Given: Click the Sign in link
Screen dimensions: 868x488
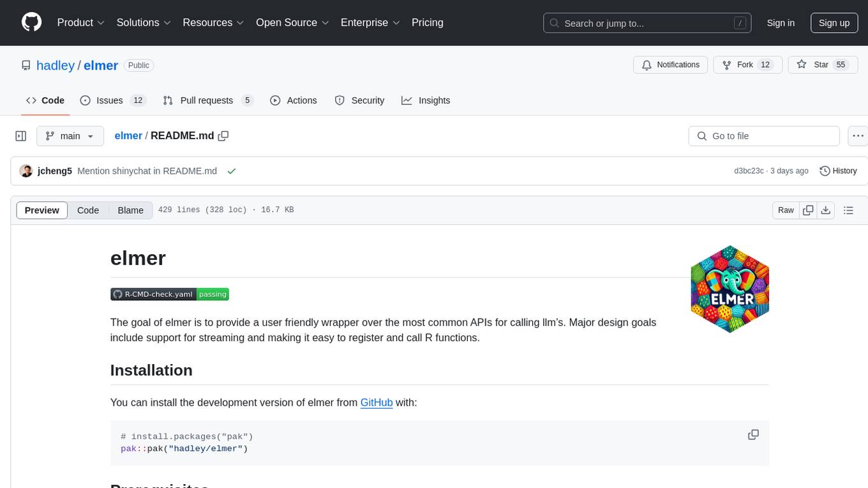Looking at the screenshot, I should tap(781, 23).
